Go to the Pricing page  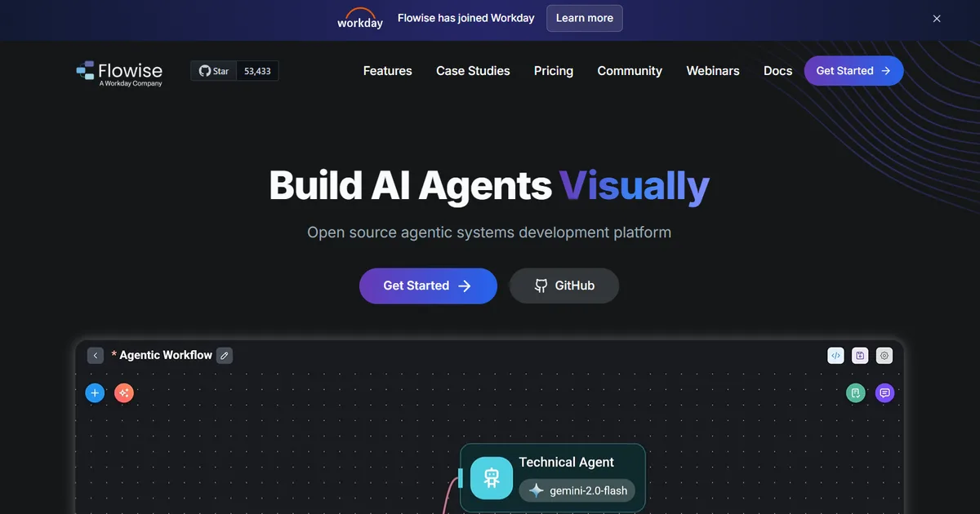554,71
